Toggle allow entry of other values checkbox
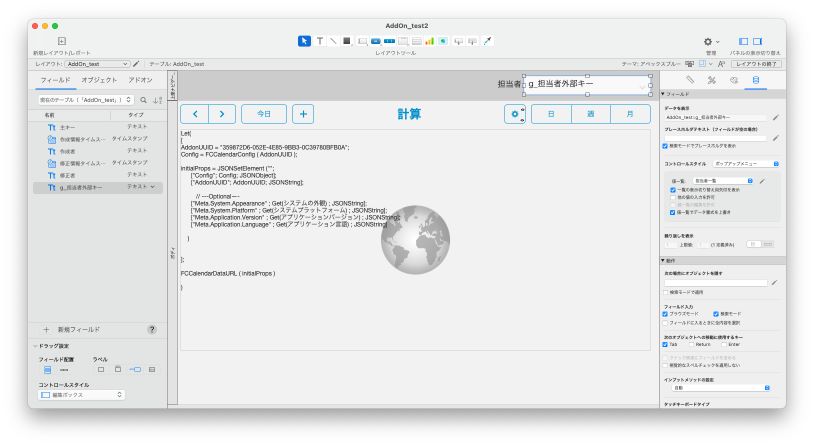Viewport: 814px width, 446px height. 673,197
